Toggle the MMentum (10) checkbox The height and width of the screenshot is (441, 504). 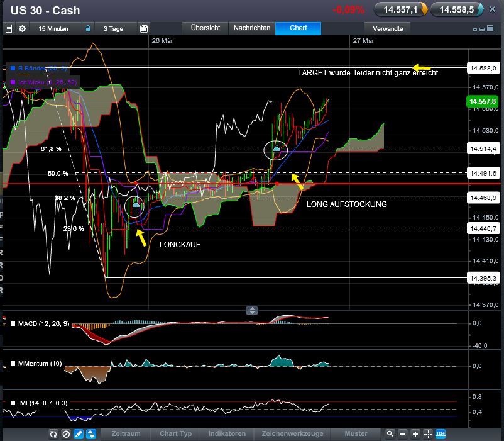(13, 363)
